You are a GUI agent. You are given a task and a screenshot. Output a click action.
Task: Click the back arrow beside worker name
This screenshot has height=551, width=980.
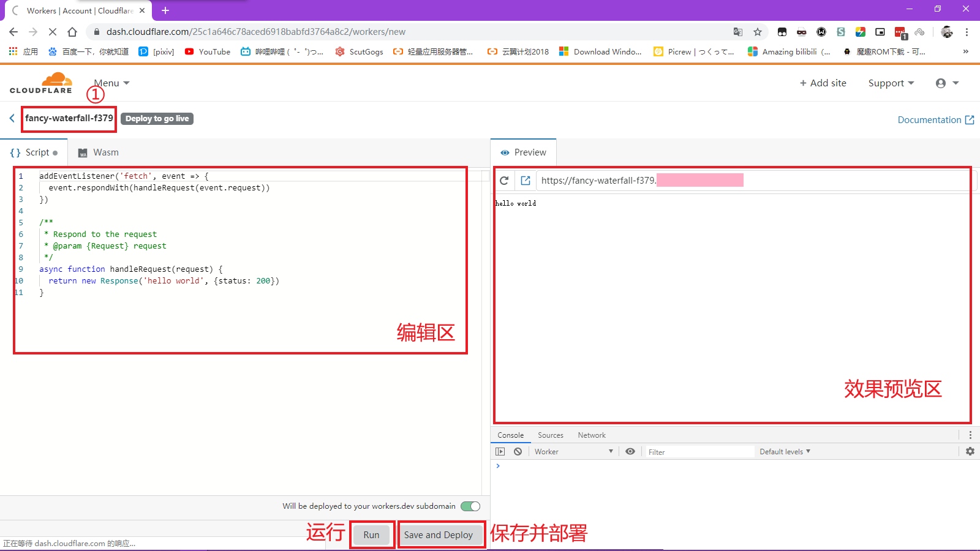coord(12,118)
